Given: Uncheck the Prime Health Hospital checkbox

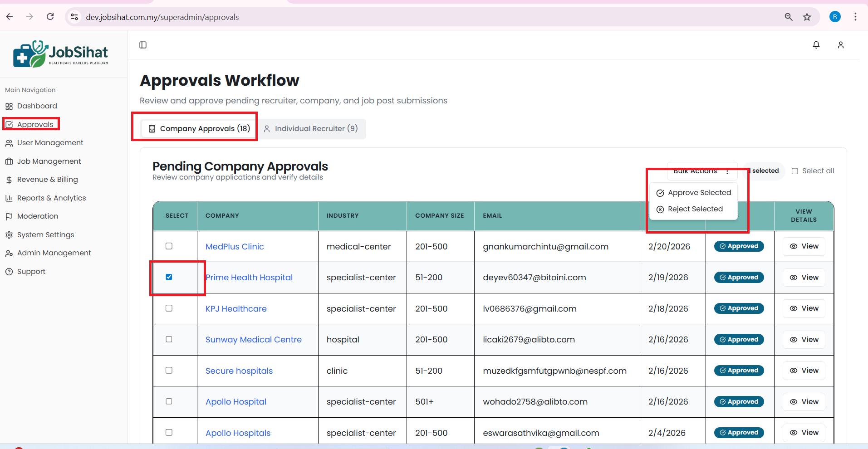Looking at the screenshot, I should [x=169, y=277].
